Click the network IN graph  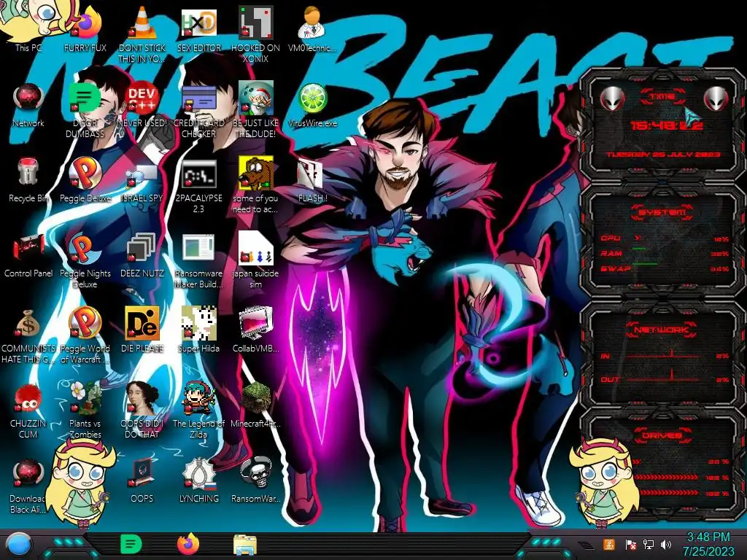point(662,354)
